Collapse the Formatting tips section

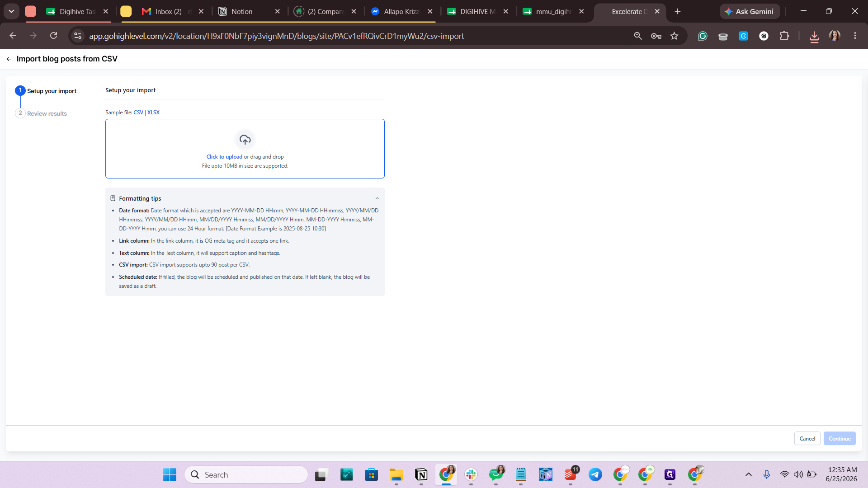click(x=377, y=198)
